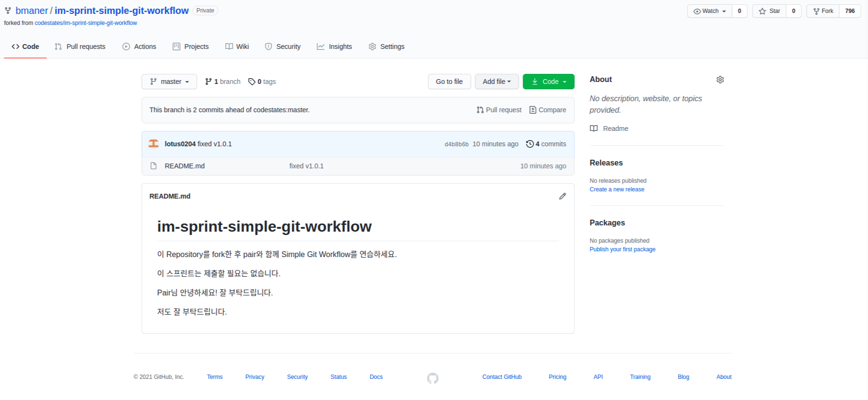This screenshot has height=400, width=868.
Task: Open the API footer link
Action: (598, 377)
